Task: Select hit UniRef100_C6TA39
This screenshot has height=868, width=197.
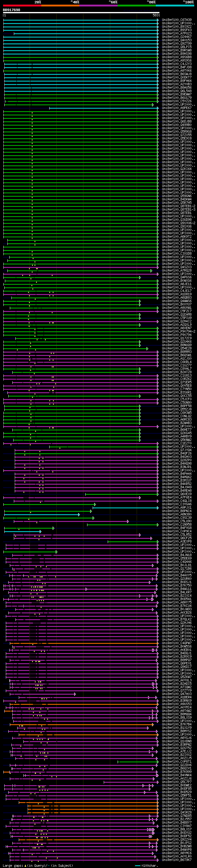Action: (x=177, y=20)
